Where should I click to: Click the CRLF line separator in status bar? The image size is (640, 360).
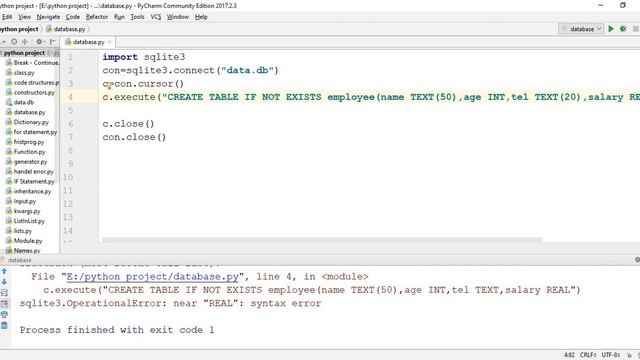(x=588, y=355)
